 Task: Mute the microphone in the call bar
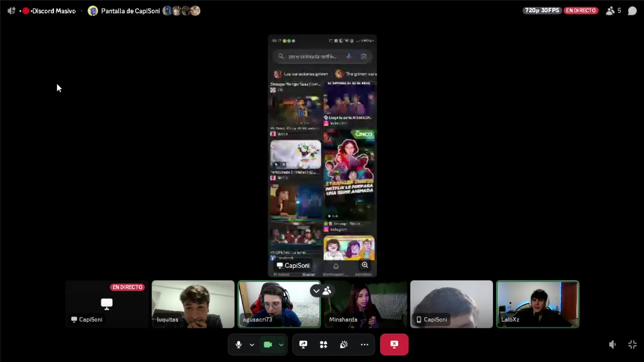[238, 344]
